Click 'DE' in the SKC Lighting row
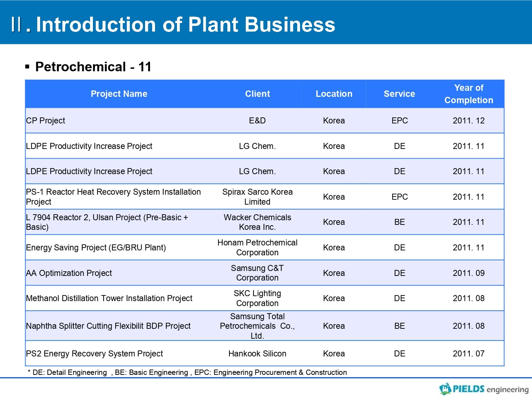Screen dimensions: 532x399 400,298
